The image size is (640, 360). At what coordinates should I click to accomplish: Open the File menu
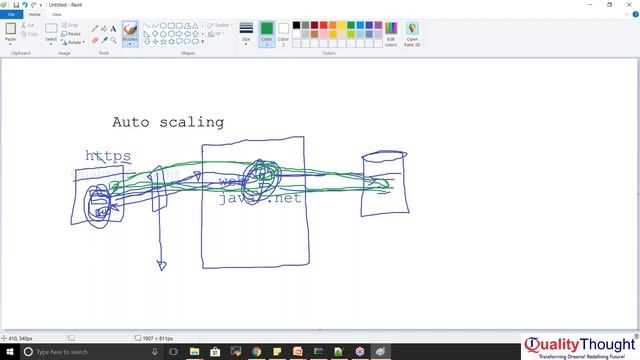(11, 14)
